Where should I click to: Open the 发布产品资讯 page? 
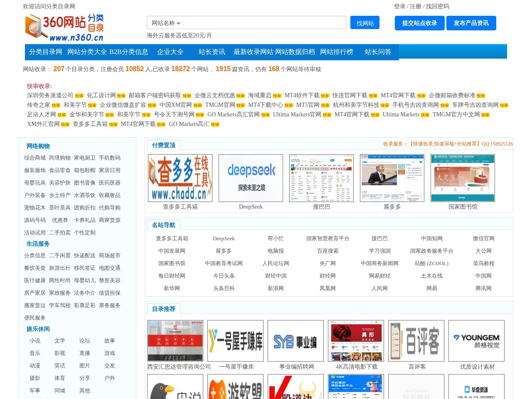471,23
